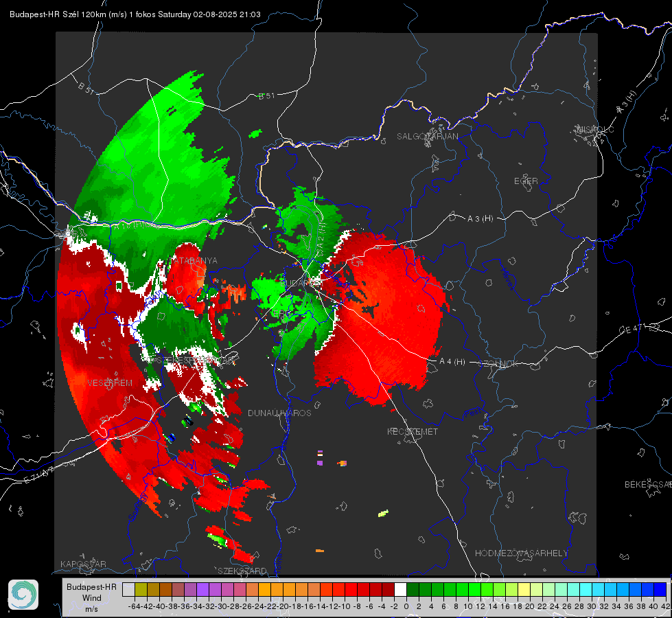Click the olive swatch above -64
672x618 pixels.
tap(141, 589)
